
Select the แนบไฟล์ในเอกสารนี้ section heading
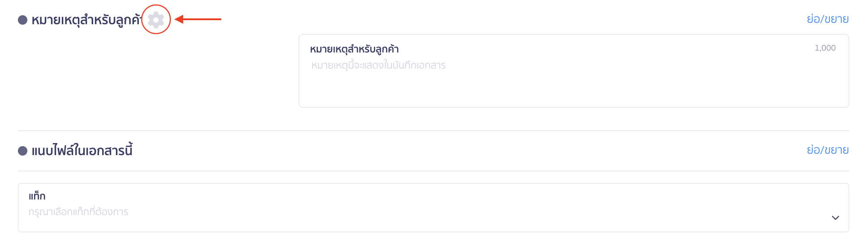(x=82, y=151)
